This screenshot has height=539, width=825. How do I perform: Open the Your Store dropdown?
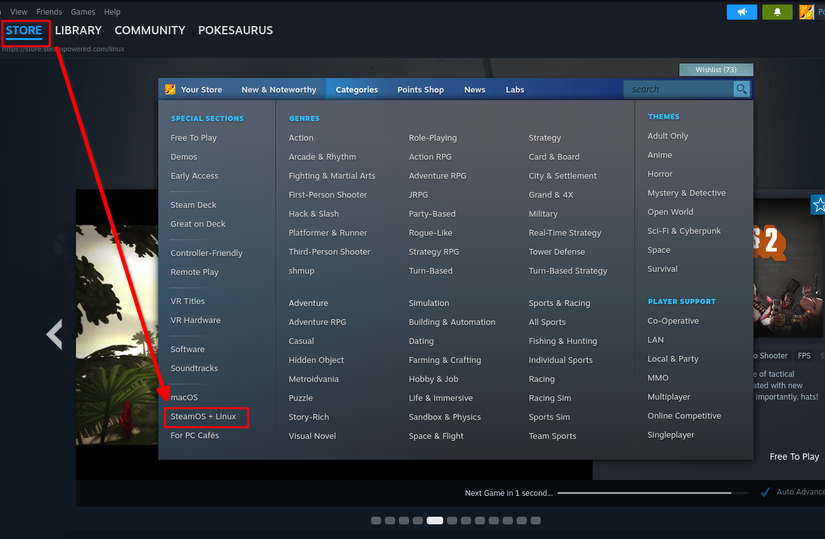point(201,89)
